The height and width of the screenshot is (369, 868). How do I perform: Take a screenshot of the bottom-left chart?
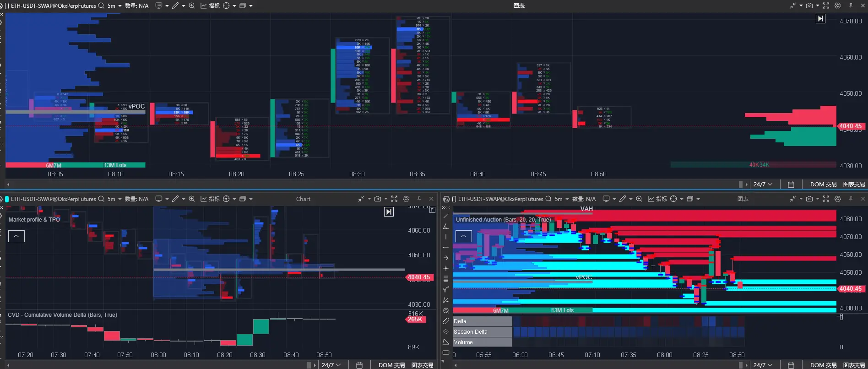(x=378, y=199)
